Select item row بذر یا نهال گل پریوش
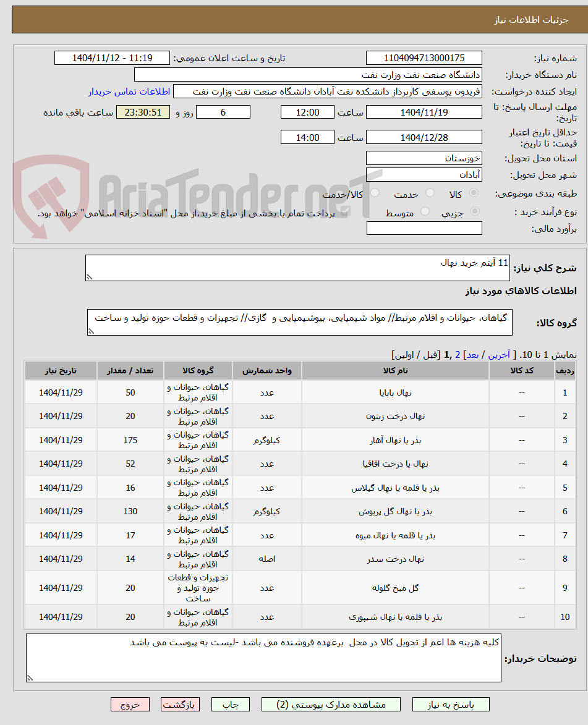Image resolution: width=588 pixels, height=725 pixels. click(300, 511)
